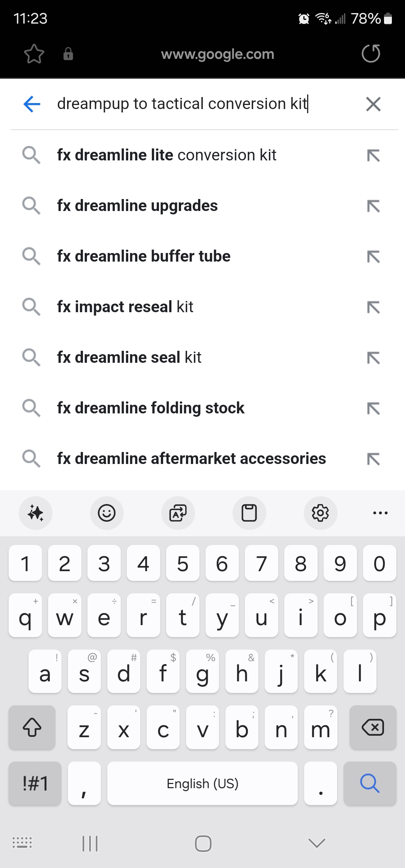
Task: Tap the blue back arrow
Action: 32,104
